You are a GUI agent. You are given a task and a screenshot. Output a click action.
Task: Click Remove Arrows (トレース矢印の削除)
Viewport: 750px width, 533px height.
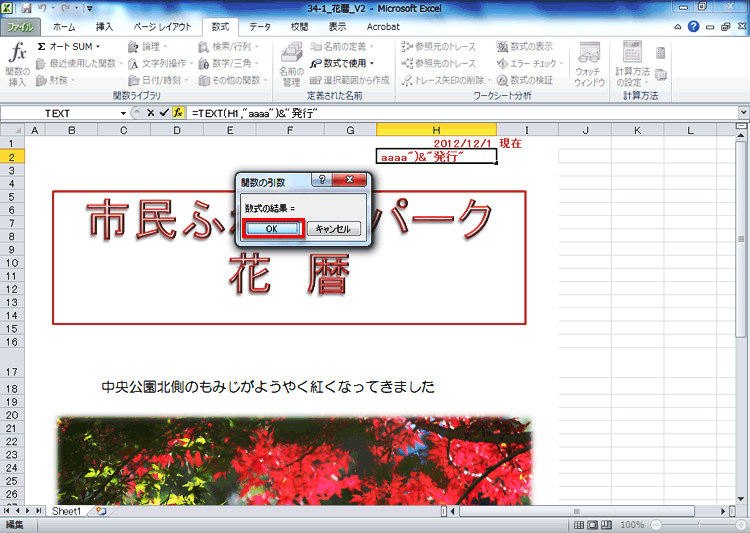[446, 80]
